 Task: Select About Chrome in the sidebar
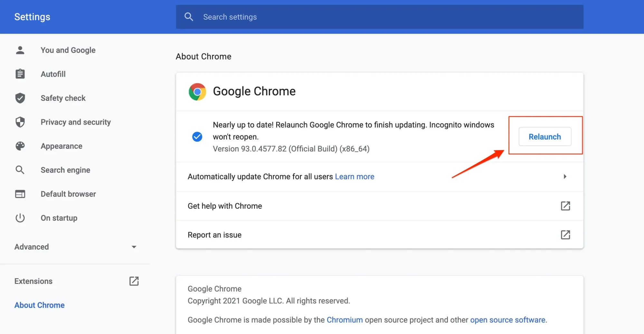[x=40, y=305]
